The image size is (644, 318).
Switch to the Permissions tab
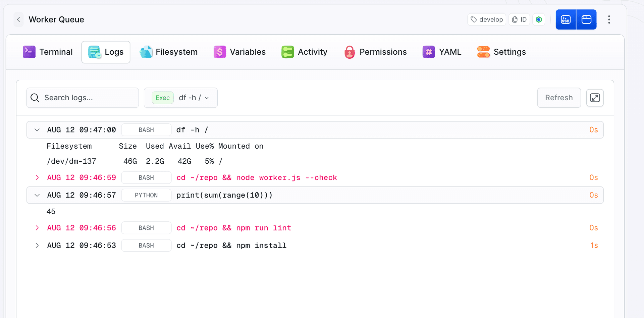pyautogui.click(x=375, y=52)
